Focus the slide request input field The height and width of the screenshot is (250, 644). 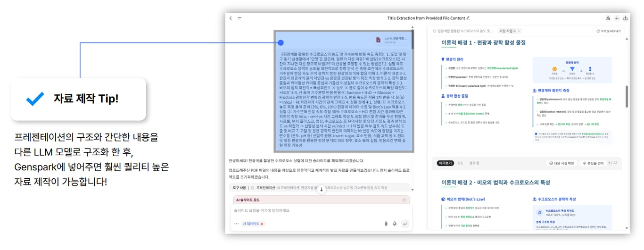[x=321, y=211]
